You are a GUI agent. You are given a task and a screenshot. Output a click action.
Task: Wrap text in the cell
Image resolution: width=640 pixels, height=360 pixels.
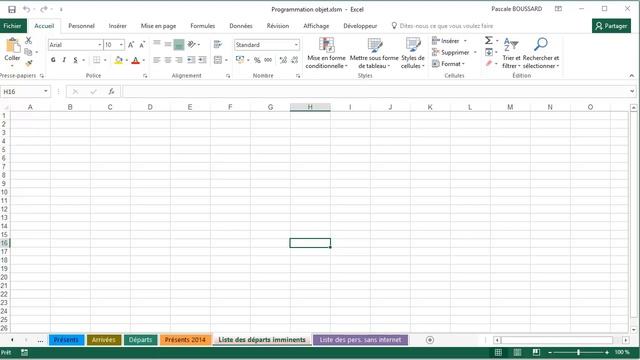(218, 44)
